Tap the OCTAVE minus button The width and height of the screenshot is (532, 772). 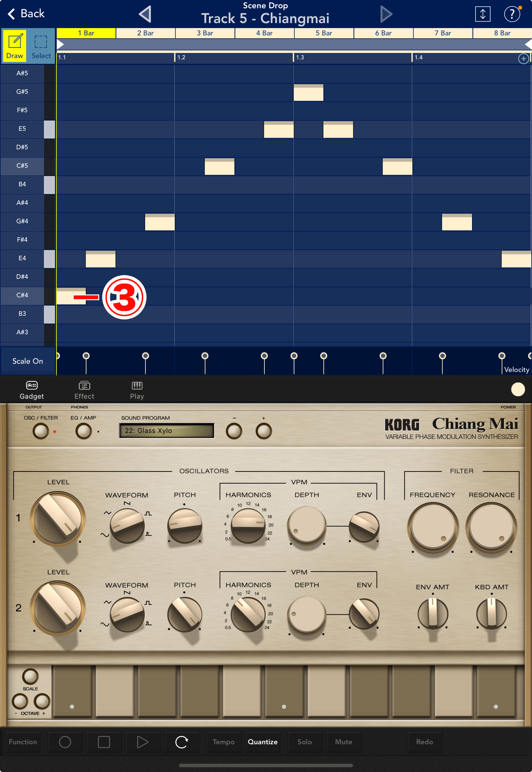[x=20, y=701]
